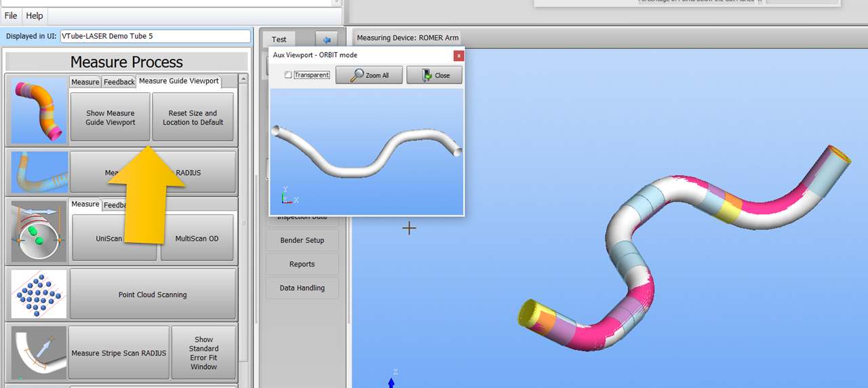Click the colored tube measure guide thumbnail
The image size is (868, 388).
click(x=39, y=110)
